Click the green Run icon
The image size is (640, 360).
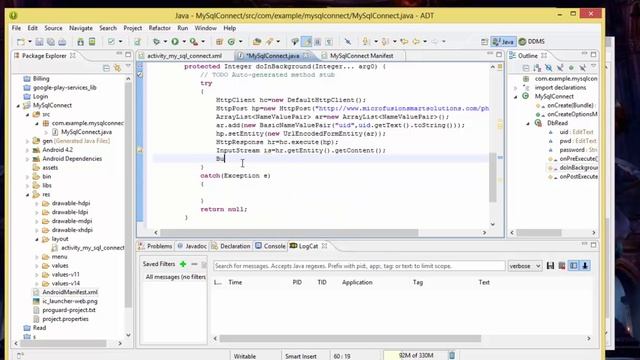point(175,42)
